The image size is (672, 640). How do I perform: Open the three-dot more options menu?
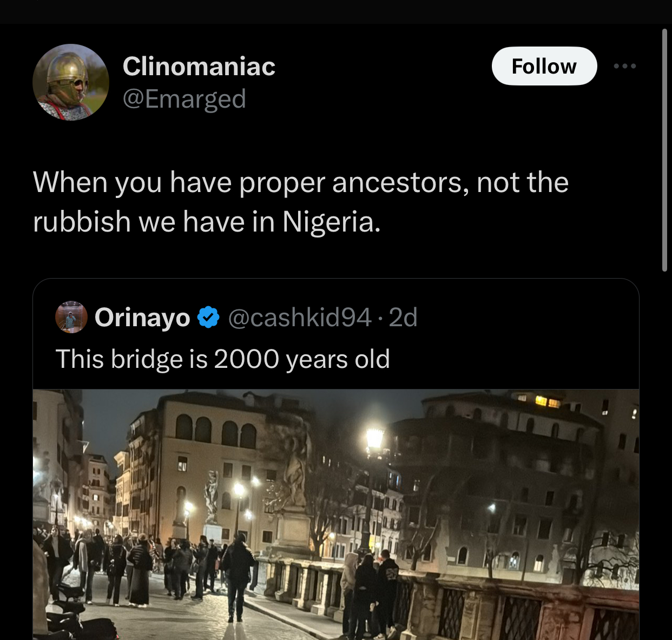(x=625, y=66)
